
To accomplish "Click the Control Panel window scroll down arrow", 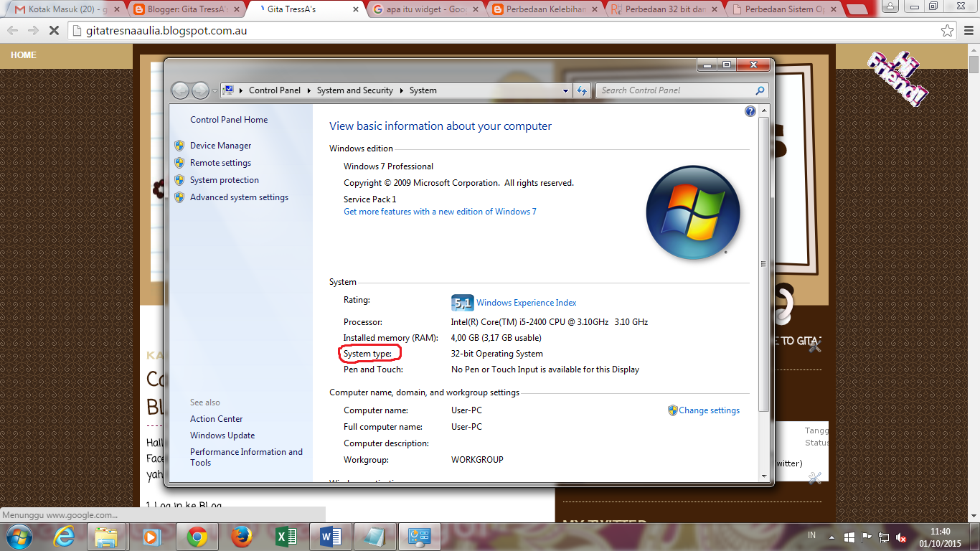I will tap(764, 476).
